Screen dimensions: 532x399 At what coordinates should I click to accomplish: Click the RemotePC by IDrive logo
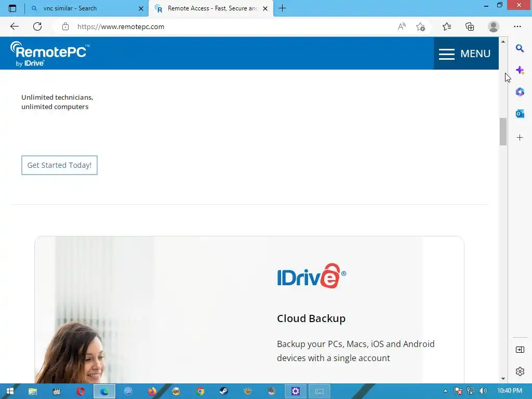tap(50, 54)
